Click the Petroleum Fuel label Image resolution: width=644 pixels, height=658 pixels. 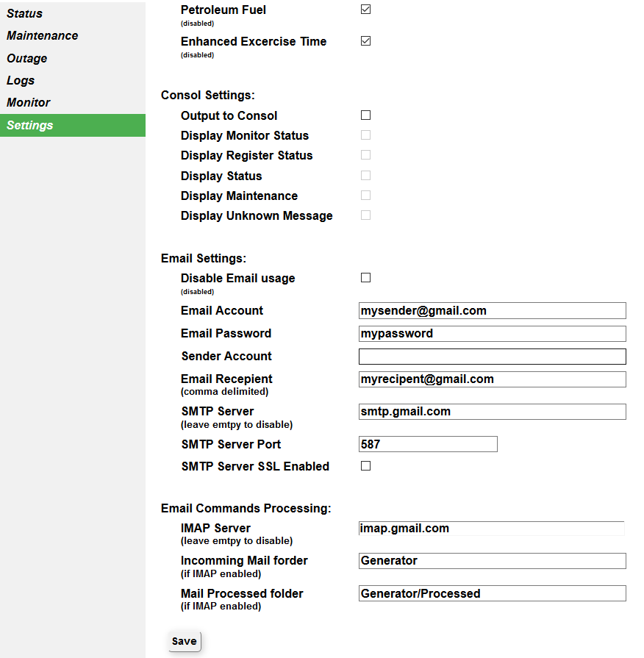coord(223,10)
